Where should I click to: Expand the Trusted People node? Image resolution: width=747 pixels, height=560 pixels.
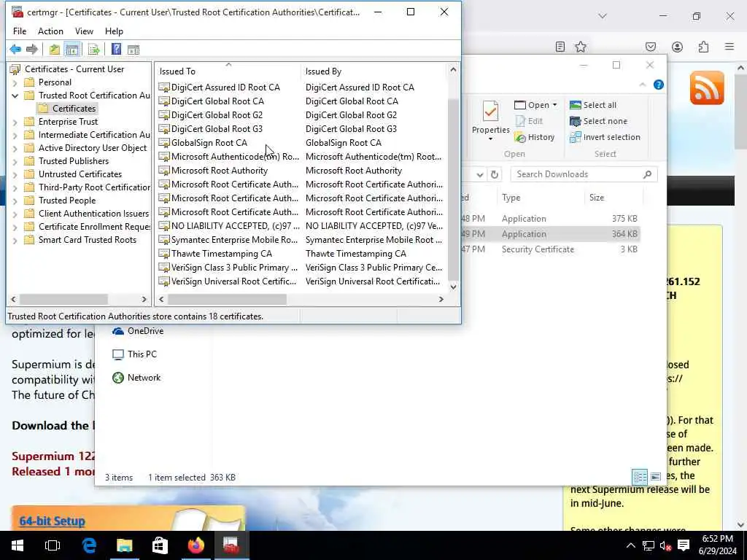click(x=15, y=201)
